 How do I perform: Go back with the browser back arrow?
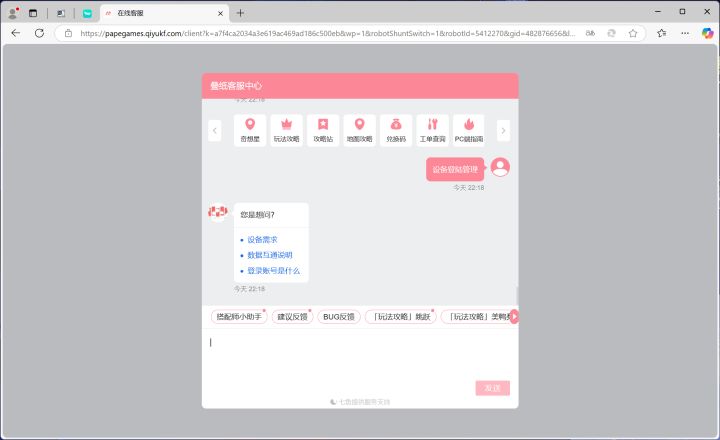pos(16,33)
